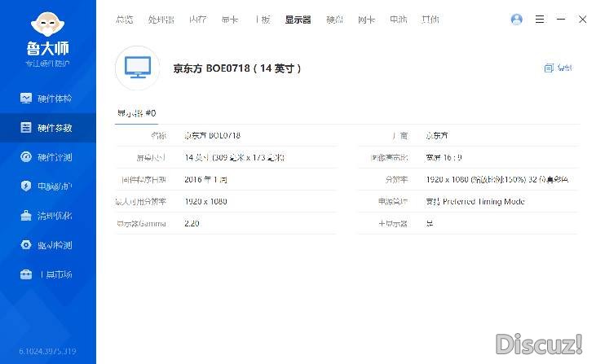Click the firmware date value 2016 年 1 周

(205, 179)
